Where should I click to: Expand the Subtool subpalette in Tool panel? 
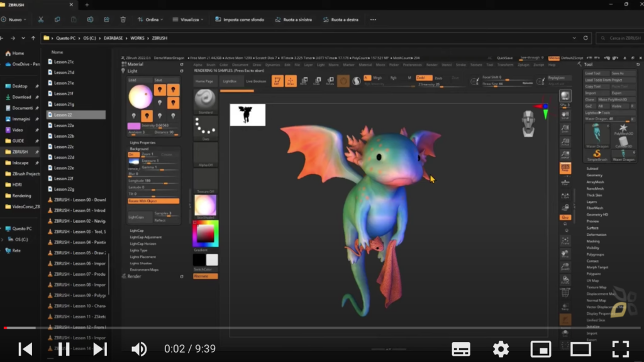(x=592, y=169)
